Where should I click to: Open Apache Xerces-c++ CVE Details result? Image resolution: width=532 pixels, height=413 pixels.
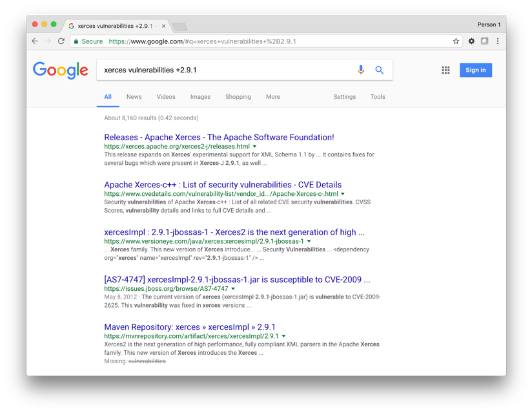tap(223, 185)
